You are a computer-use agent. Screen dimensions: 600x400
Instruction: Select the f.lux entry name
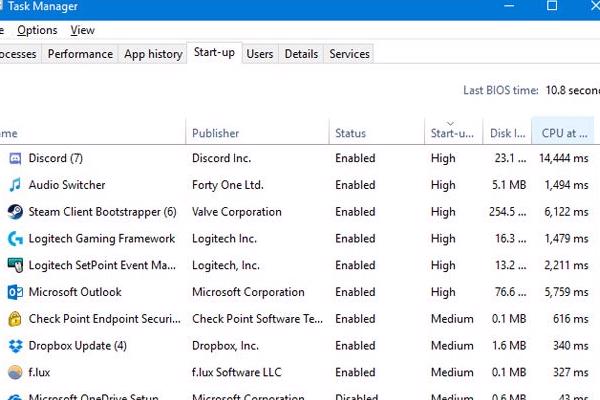point(39,372)
